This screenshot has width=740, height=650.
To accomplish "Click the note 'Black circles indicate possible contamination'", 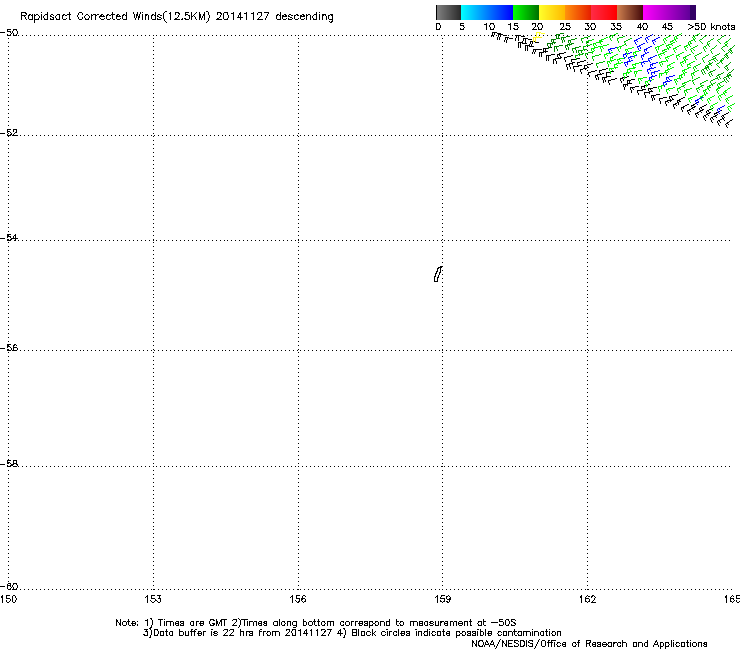I will click(x=456, y=633).
